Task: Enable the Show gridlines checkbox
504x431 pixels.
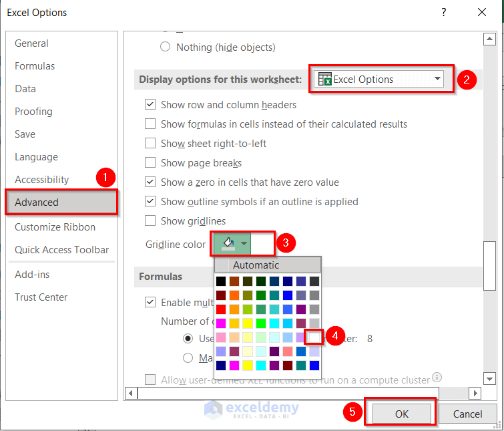Action: (x=150, y=221)
